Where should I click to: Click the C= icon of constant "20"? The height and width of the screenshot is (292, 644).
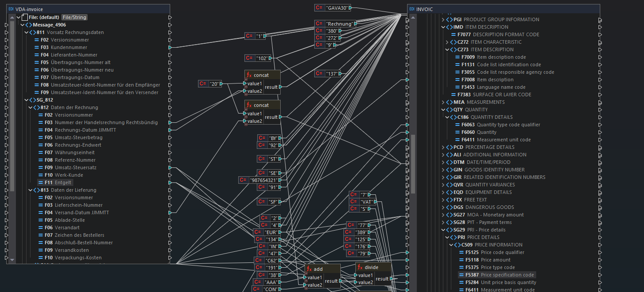203,84
